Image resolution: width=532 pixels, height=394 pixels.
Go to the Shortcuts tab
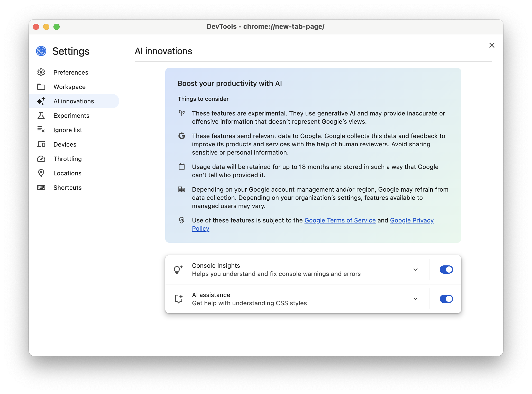(x=74, y=187)
